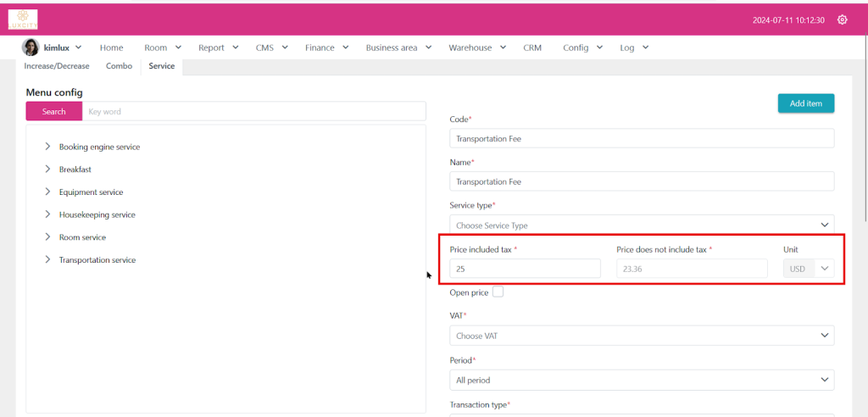868x417 pixels.
Task: Open the VAT dropdown
Action: pyautogui.click(x=641, y=336)
